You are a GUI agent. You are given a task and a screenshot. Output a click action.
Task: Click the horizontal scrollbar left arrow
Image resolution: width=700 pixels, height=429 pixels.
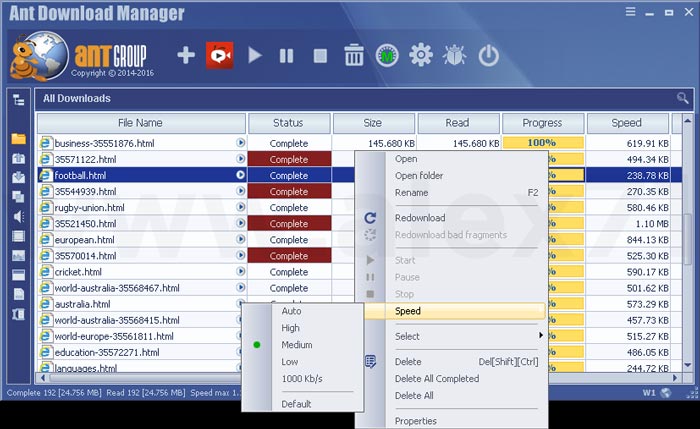point(43,378)
